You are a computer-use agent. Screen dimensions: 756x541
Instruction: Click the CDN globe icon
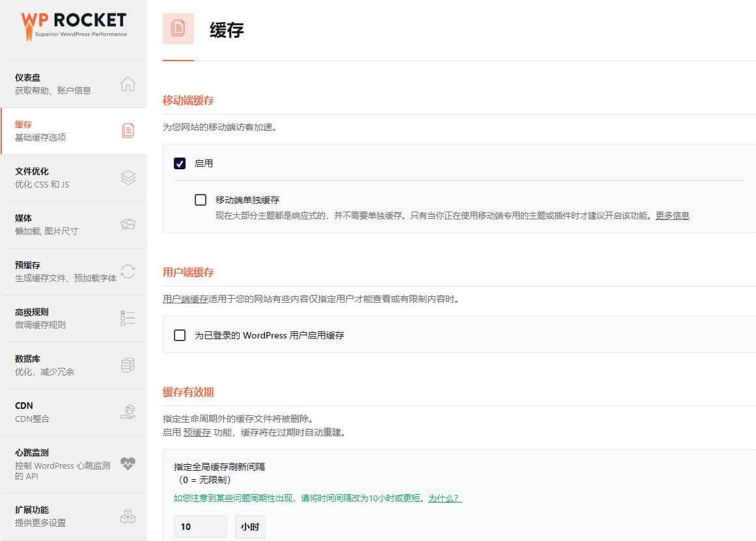(128, 411)
